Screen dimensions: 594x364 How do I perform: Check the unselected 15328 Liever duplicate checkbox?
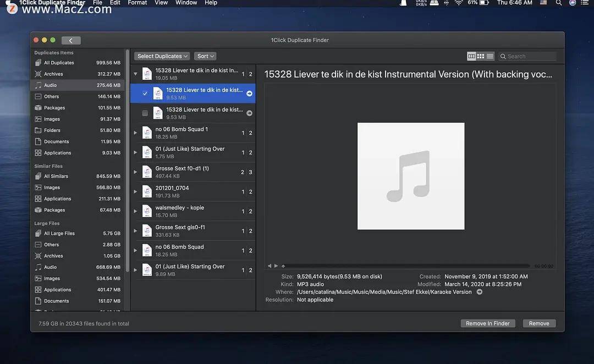click(145, 113)
